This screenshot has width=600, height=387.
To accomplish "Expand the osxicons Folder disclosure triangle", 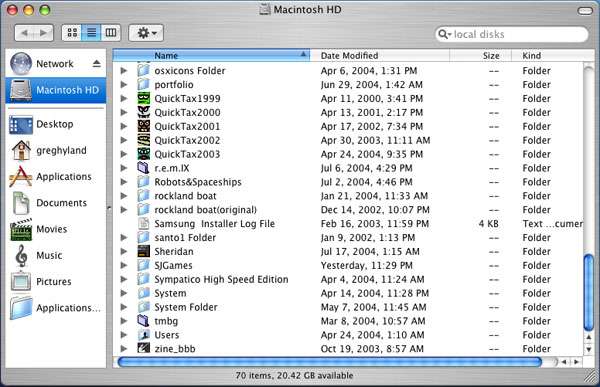I will pos(124,70).
